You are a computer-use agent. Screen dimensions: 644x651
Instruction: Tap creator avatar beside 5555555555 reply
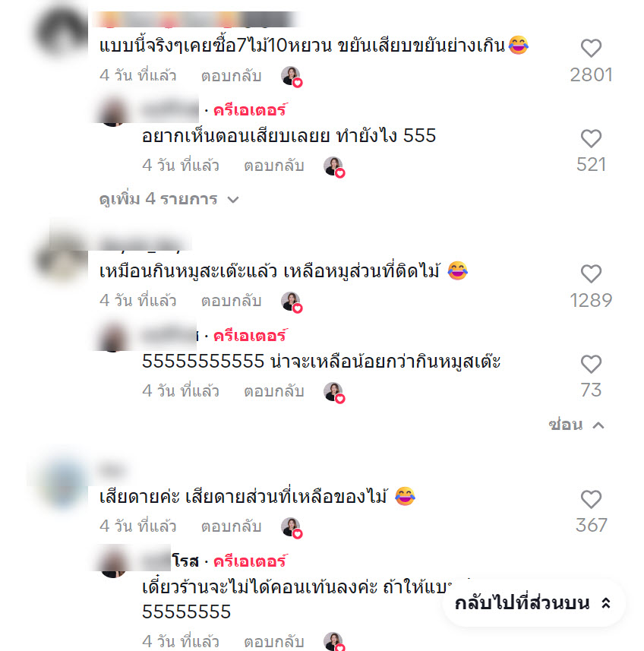click(113, 337)
